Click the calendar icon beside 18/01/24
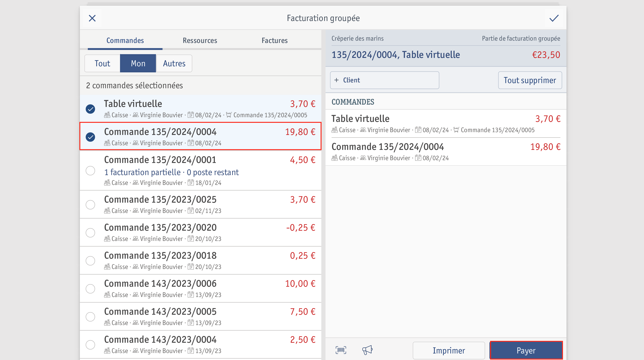Image resolution: width=644 pixels, height=360 pixels. coord(191,183)
